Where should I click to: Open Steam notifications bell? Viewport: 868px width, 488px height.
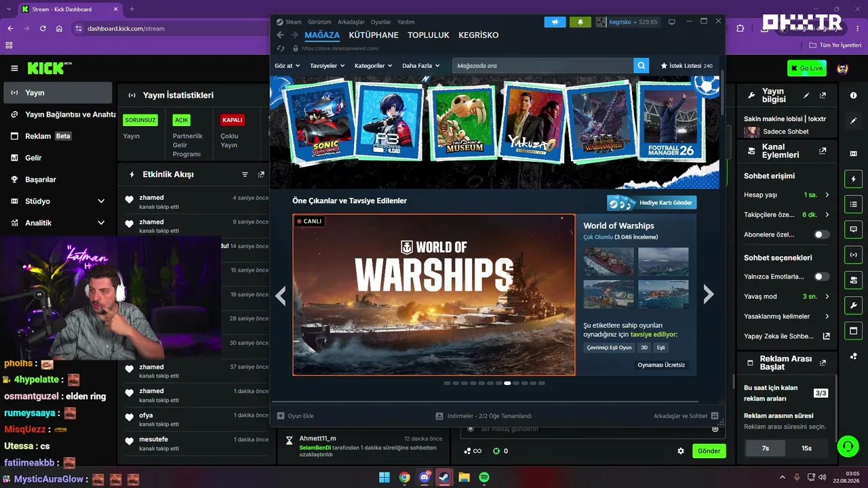(580, 22)
